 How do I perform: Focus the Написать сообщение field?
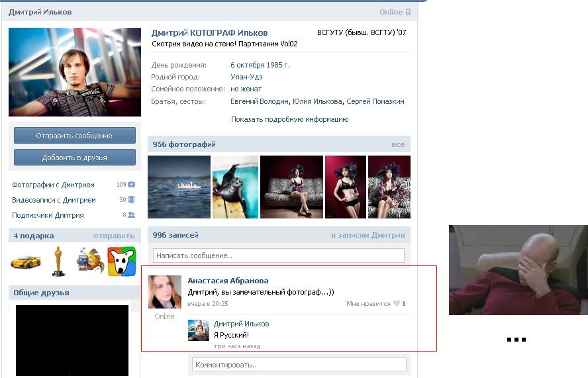pyautogui.click(x=279, y=256)
